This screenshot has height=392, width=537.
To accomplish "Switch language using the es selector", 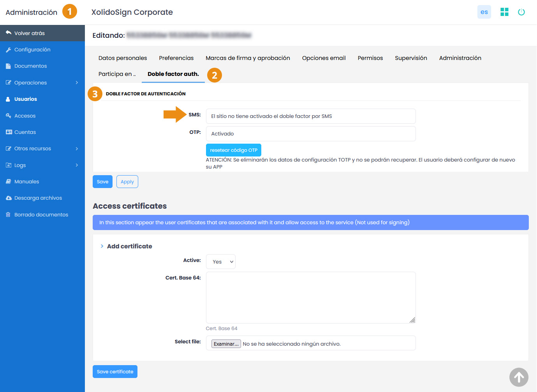I will [484, 12].
